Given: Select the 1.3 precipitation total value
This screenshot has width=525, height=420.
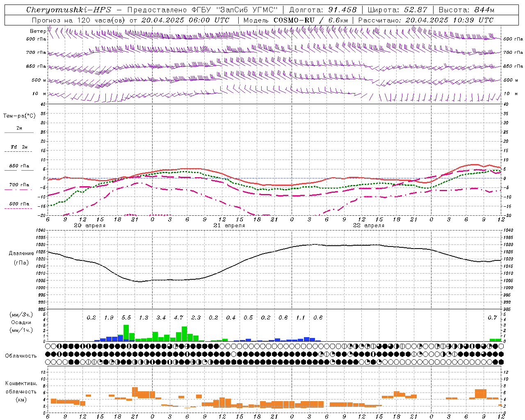Looking at the screenshot, I should [144, 318].
